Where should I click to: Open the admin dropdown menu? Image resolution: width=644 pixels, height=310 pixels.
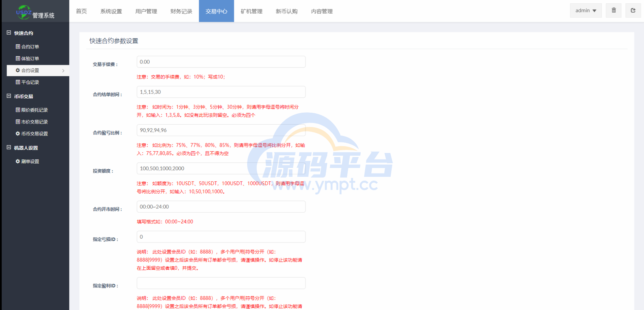click(586, 11)
